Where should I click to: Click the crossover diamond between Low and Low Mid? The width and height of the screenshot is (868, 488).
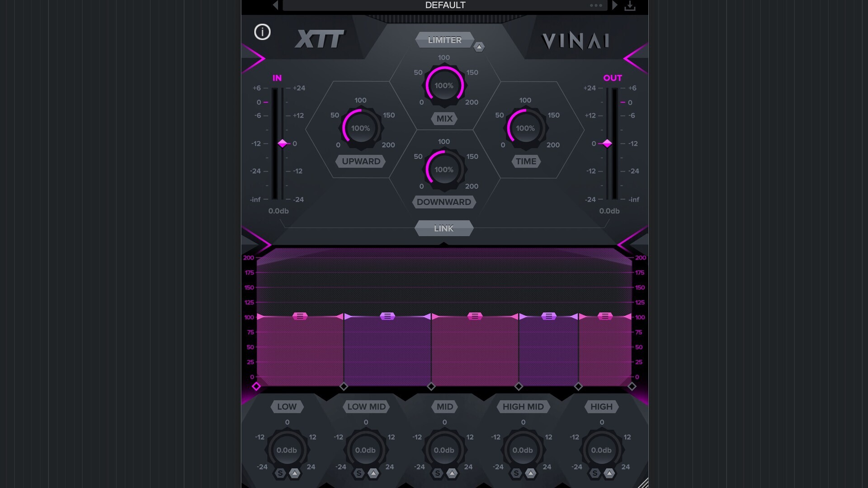tap(344, 386)
